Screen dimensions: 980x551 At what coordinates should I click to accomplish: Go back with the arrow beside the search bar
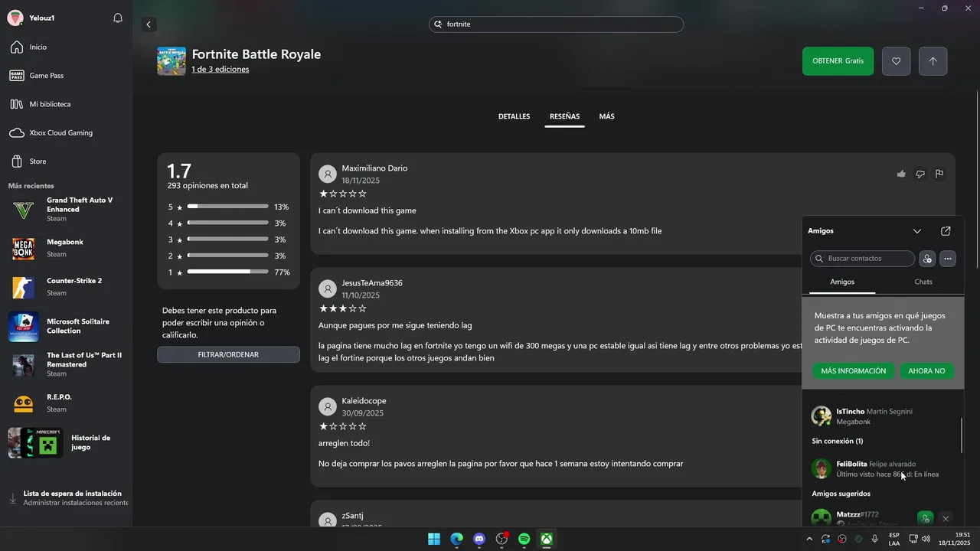coord(149,24)
